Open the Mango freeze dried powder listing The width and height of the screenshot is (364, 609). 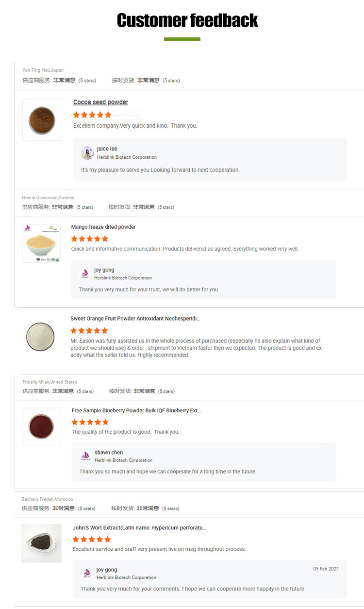(x=103, y=226)
